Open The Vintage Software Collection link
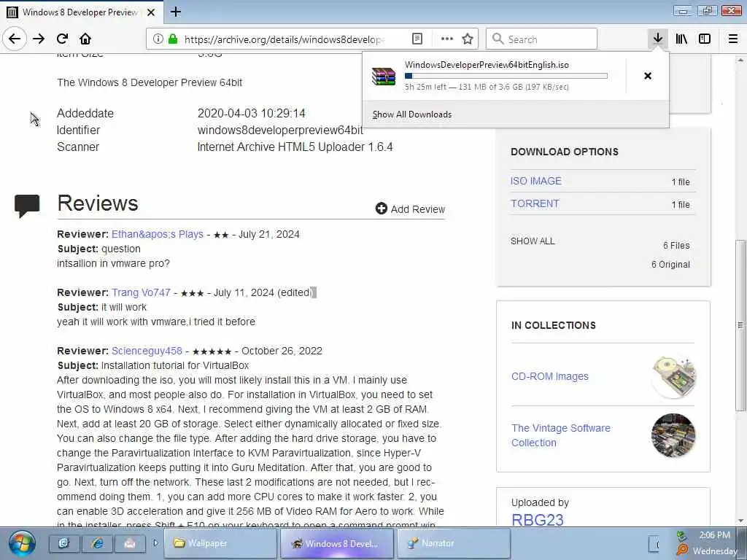Image resolution: width=747 pixels, height=560 pixels. pyautogui.click(x=561, y=435)
